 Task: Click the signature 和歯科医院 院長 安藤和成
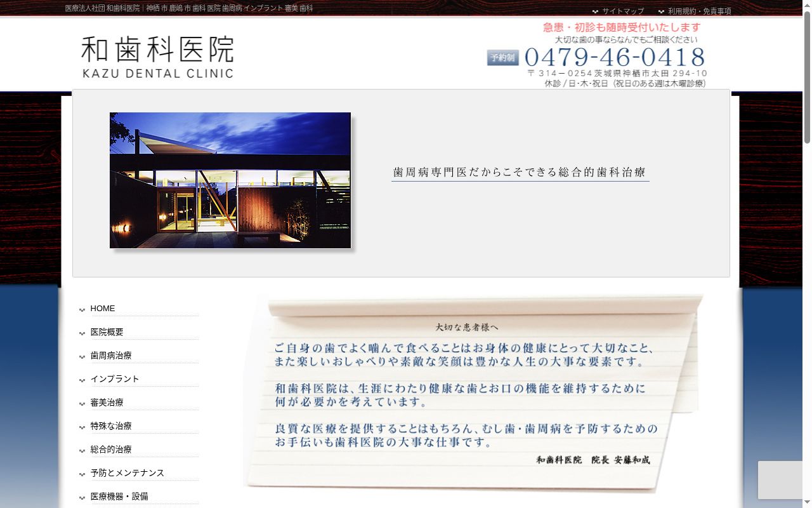(593, 460)
